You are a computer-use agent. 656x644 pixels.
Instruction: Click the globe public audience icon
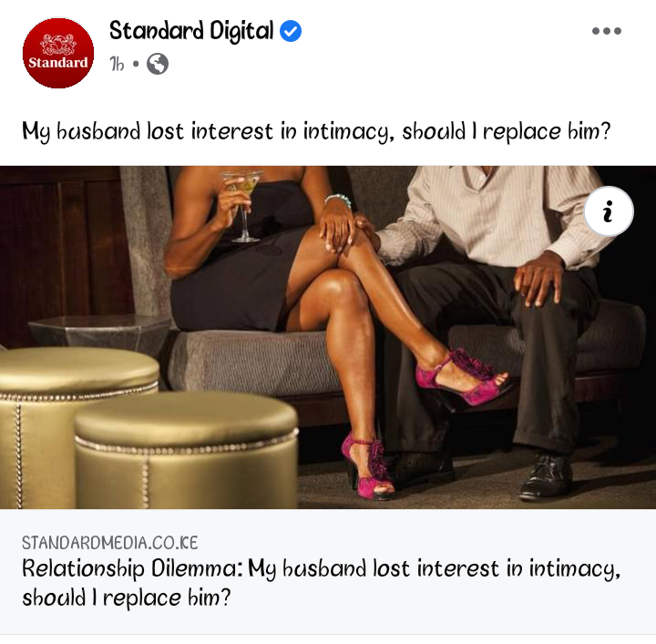[158, 64]
